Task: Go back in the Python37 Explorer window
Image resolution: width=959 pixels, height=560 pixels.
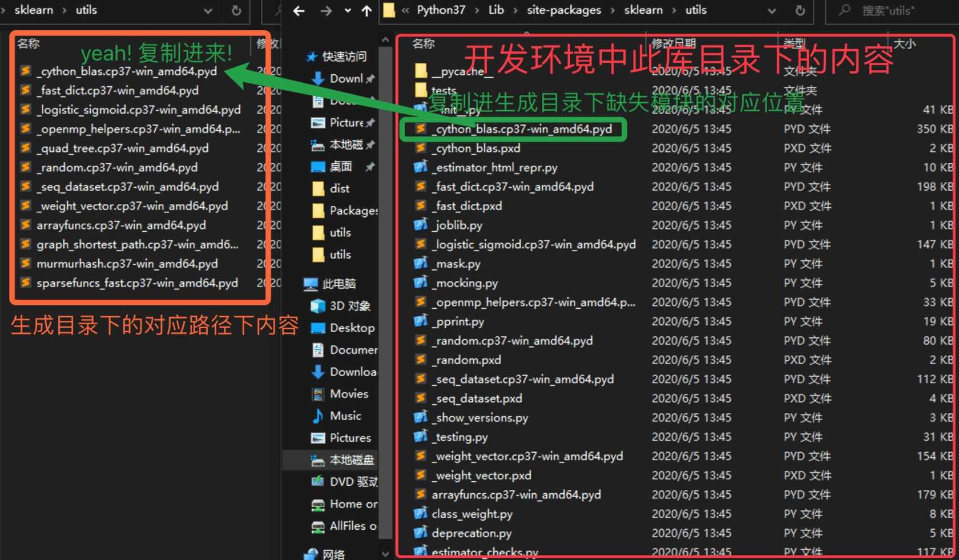Action: (299, 10)
